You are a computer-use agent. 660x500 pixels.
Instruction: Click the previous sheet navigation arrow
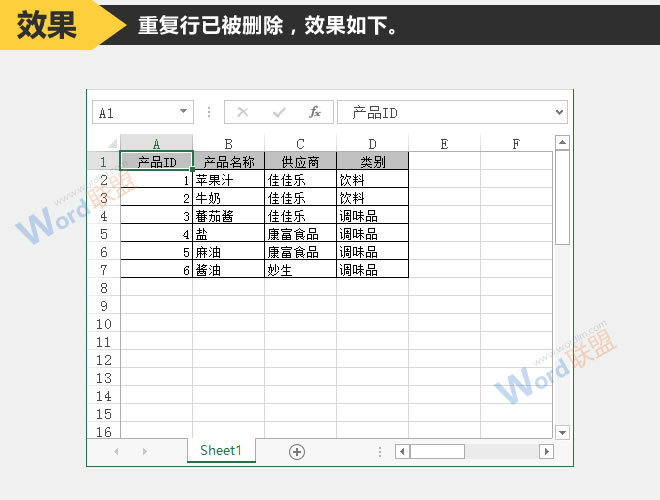click(117, 452)
